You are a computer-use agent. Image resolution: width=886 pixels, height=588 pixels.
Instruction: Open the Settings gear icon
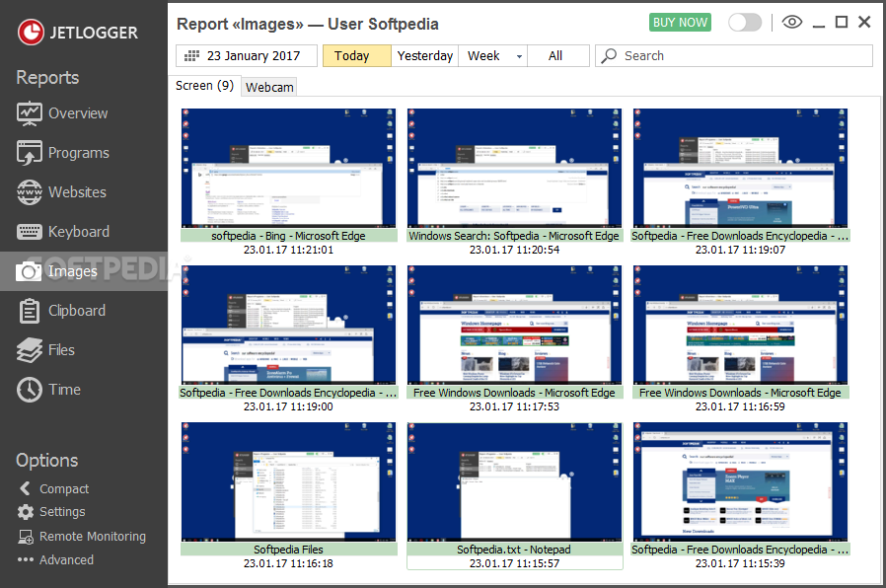click(x=26, y=512)
